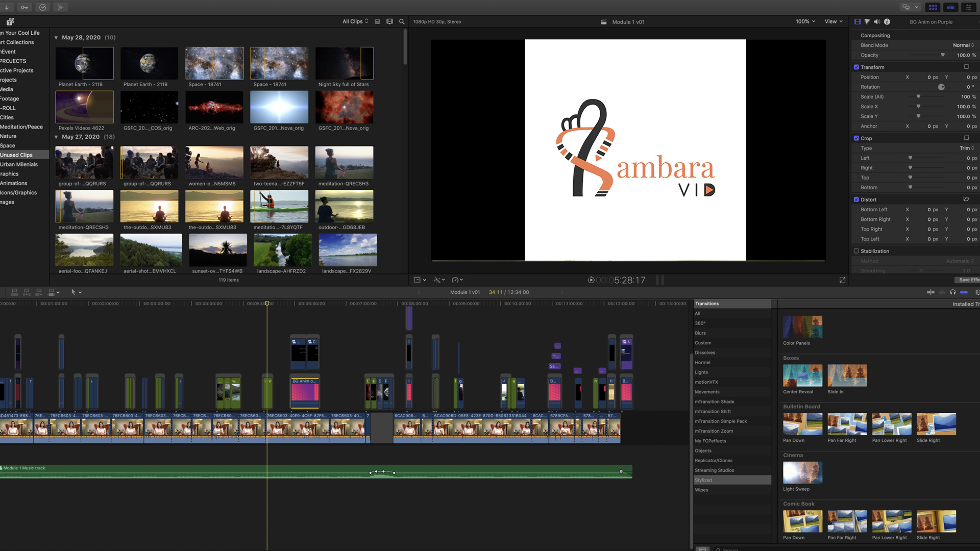Click the Rotation dial control

[x=941, y=87]
